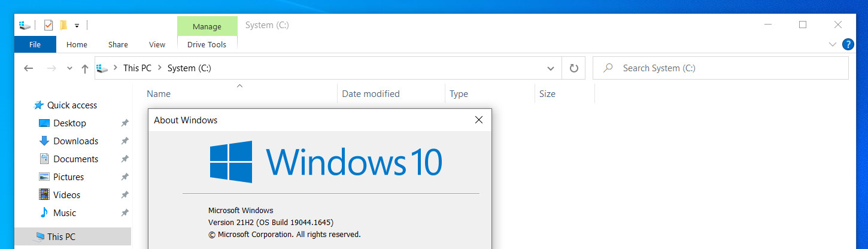
Task: Click pin icon next to Pictures
Action: 125,177
